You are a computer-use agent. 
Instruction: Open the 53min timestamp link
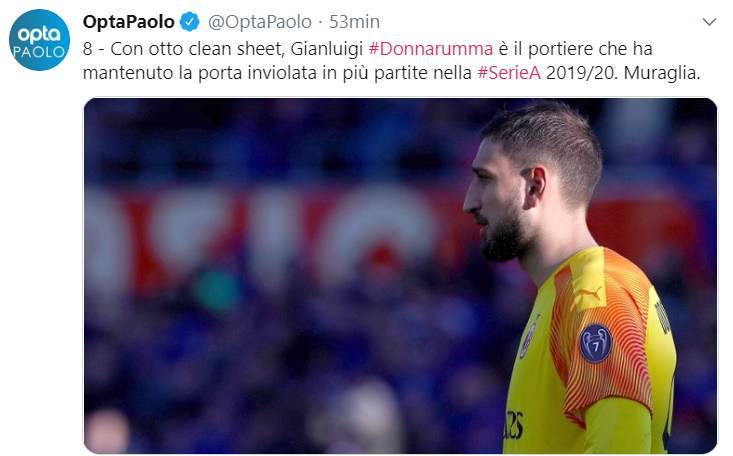click(354, 22)
